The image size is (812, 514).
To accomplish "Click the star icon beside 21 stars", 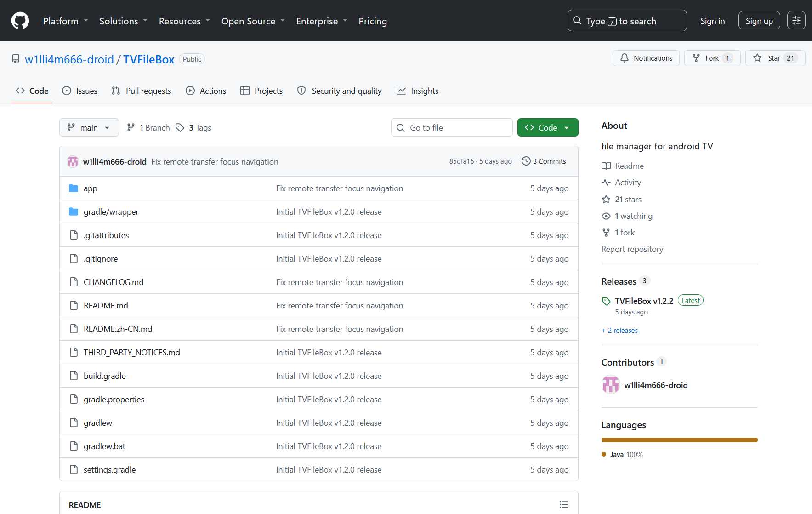I will tap(606, 199).
